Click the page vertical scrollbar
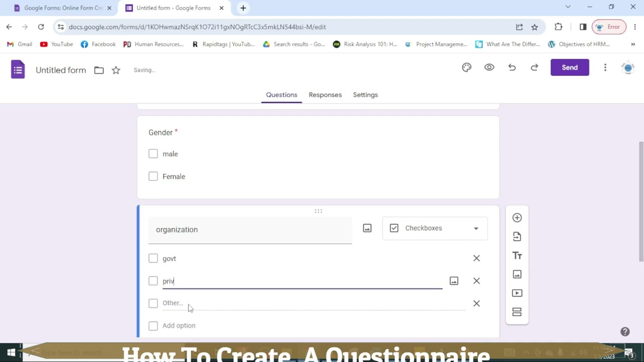This screenshot has height=362, width=644. [x=640, y=201]
